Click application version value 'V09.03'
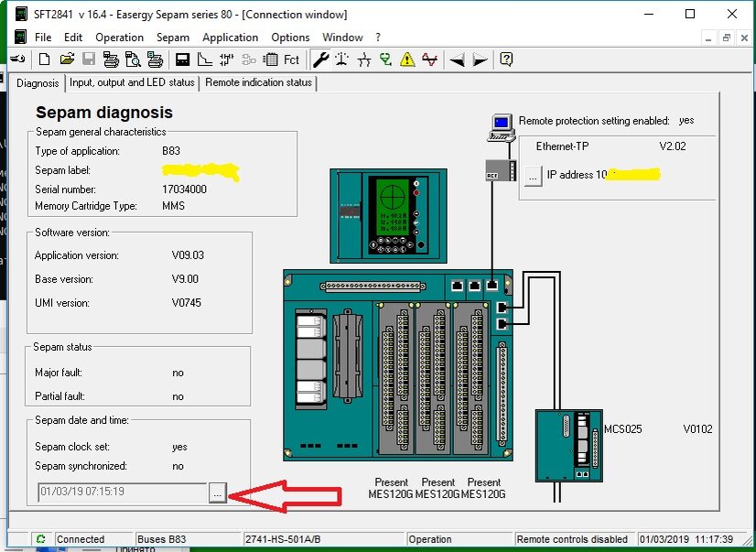Screen dimensions: 756x552 [x=188, y=255]
